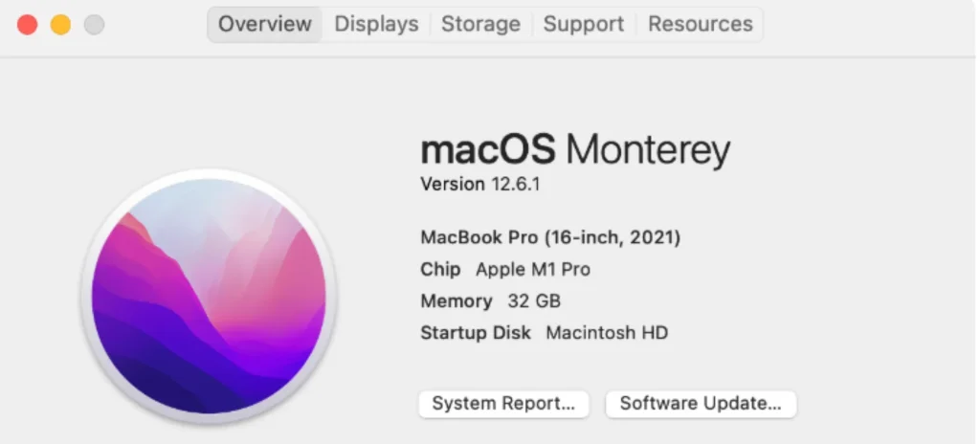Click the Startup Disk label
Screen dimensions: 980x444
[x=476, y=333]
